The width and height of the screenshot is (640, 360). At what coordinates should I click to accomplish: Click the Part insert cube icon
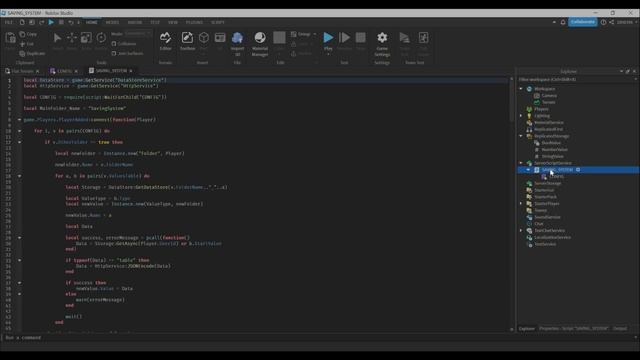204,38
